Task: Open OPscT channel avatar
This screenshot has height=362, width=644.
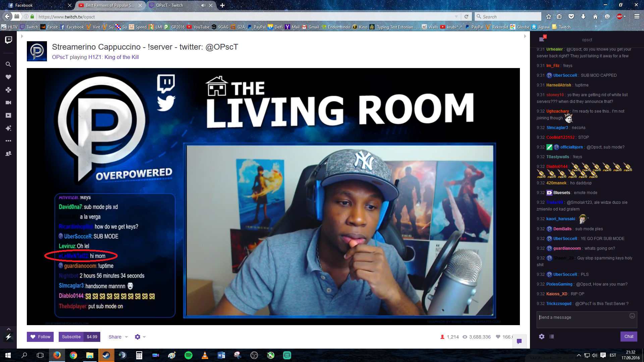Action: [x=37, y=51]
